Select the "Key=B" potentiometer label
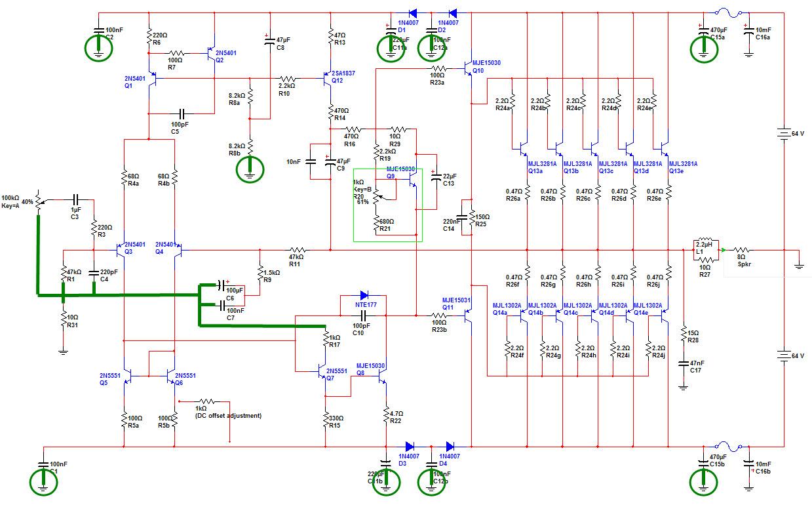Viewport: 812px width, 505px height. pos(362,190)
